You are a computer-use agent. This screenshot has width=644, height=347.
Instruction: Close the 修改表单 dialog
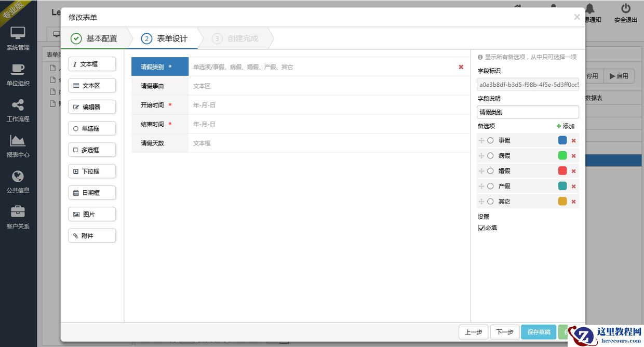point(576,17)
